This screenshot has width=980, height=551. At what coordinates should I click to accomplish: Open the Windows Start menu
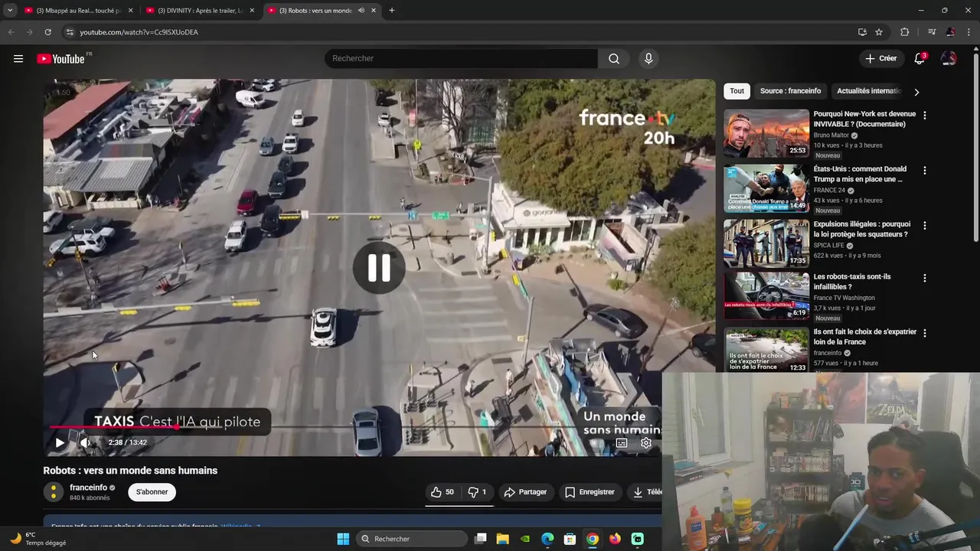point(343,539)
